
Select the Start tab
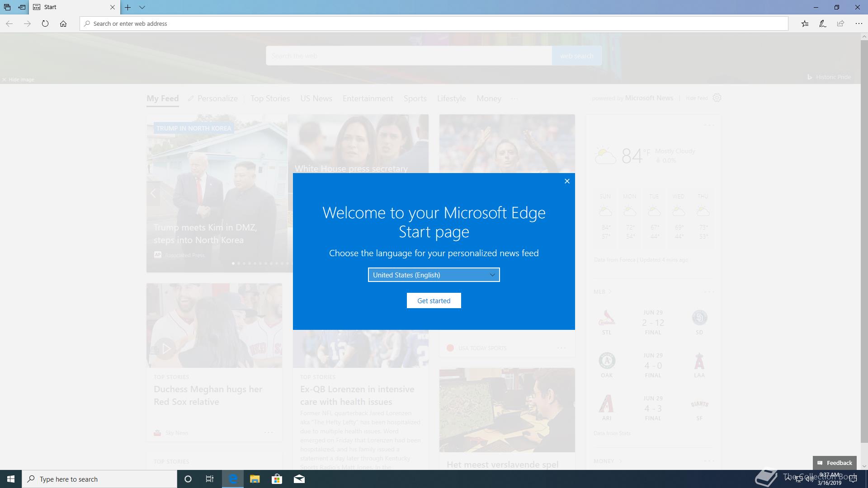point(75,7)
